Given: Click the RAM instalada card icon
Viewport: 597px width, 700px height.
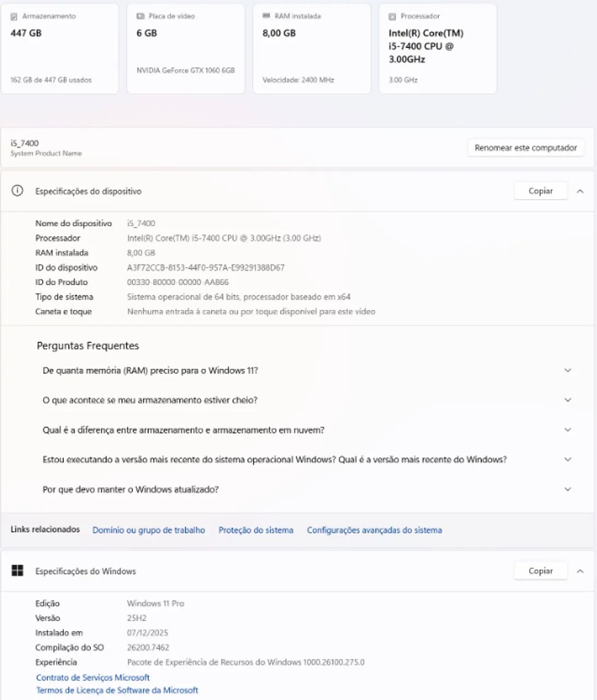Looking at the screenshot, I should [x=266, y=16].
